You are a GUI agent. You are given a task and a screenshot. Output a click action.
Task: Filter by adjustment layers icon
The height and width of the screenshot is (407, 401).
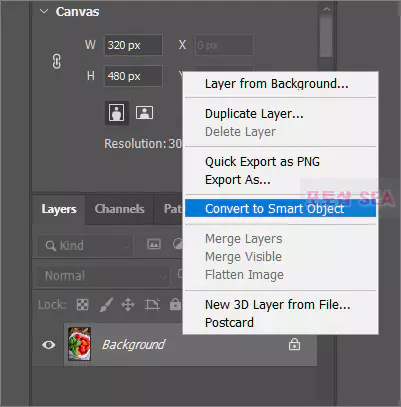click(x=177, y=244)
